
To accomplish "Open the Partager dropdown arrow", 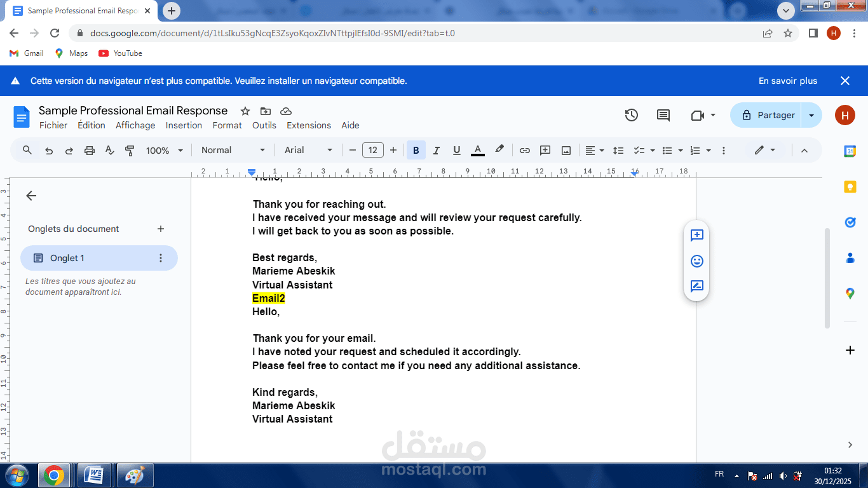I will [x=811, y=115].
